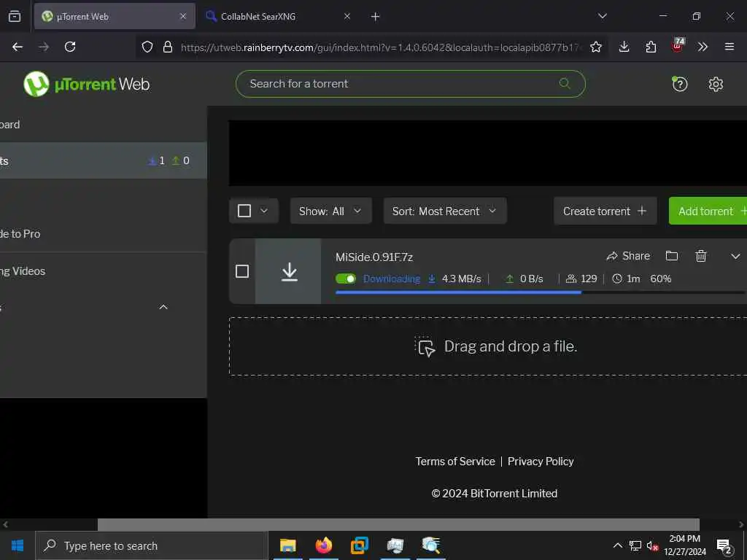Click the uBlock extension icon showing 74
The height and width of the screenshot is (560, 747).
pyautogui.click(x=678, y=44)
